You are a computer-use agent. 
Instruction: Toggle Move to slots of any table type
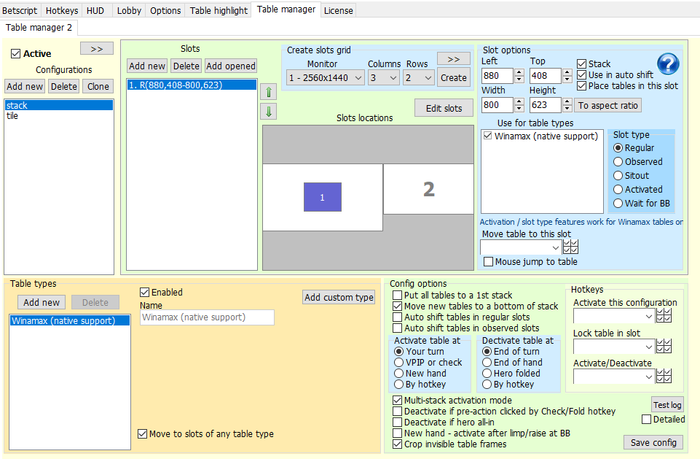(x=142, y=434)
